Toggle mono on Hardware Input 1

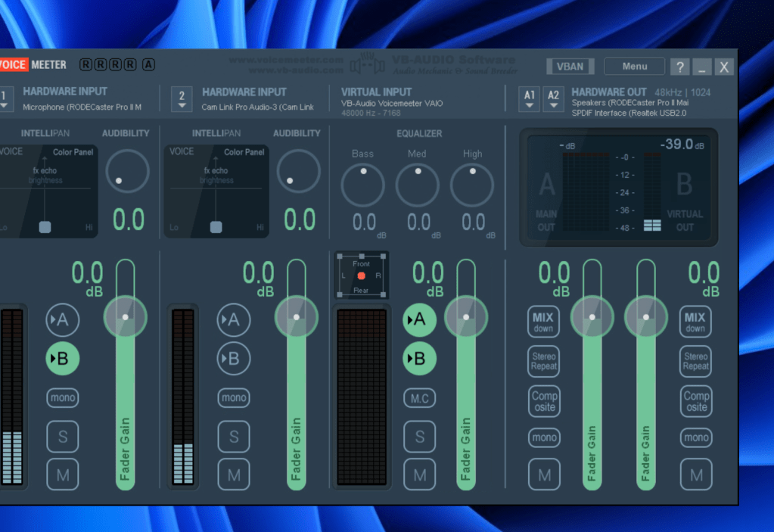pos(63,398)
